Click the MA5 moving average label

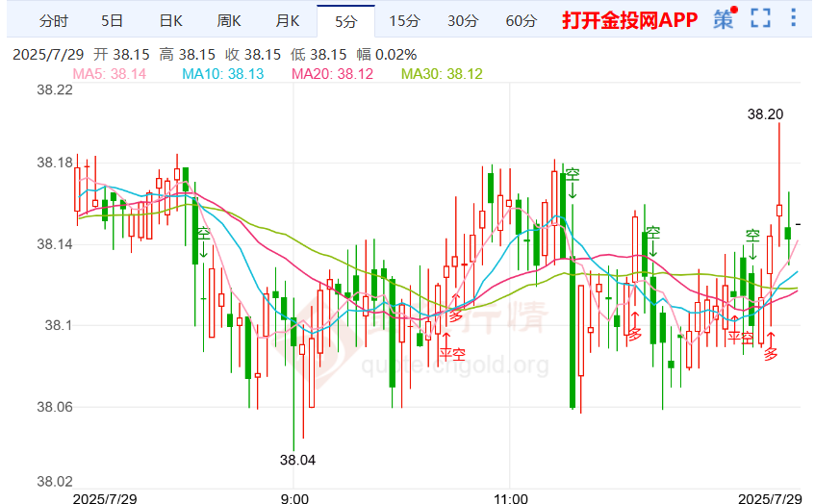[110, 74]
